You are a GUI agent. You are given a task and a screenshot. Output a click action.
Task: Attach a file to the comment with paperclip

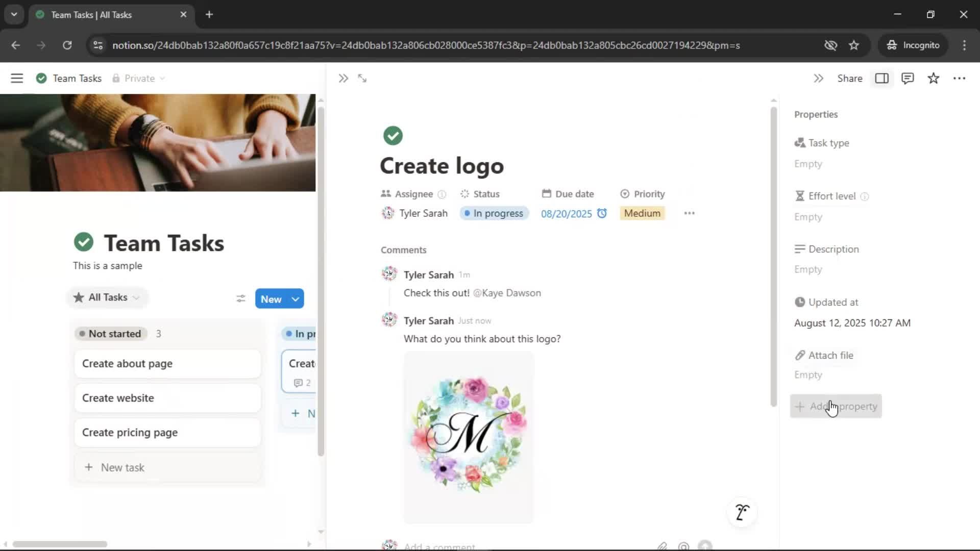(662, 546)
